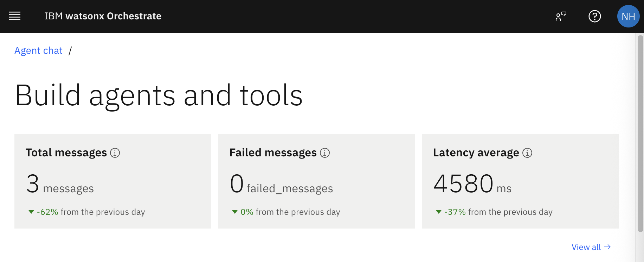This screenshot has height=262, width=644.
Task: Click the 4580 ms latency value
Action: (472, 184)
